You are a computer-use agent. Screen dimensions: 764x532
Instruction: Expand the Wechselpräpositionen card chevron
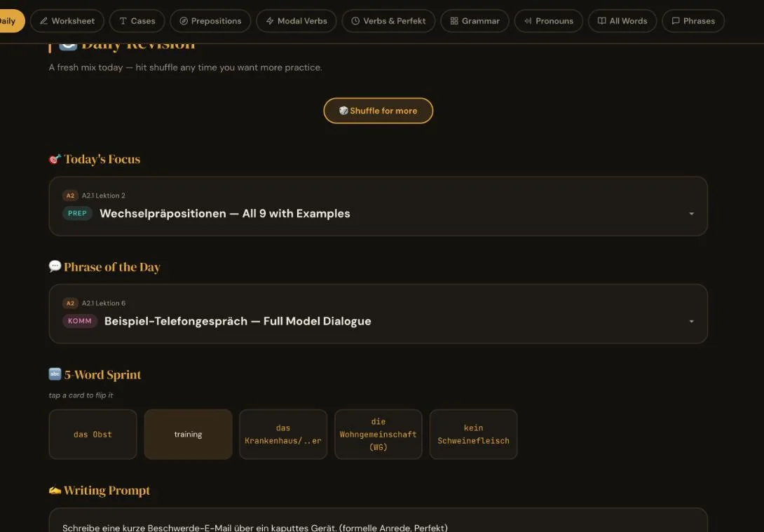pyautogui.click(x=691, y=214)
